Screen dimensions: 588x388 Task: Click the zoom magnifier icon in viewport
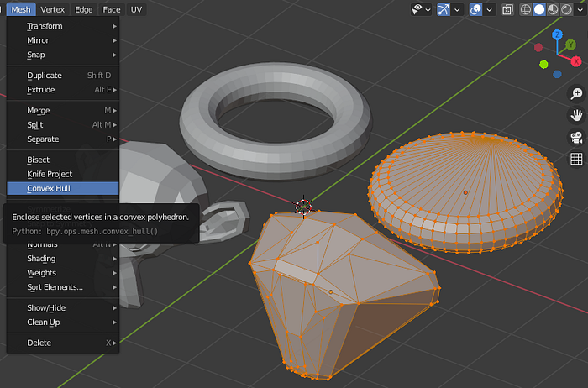(576, 94)
